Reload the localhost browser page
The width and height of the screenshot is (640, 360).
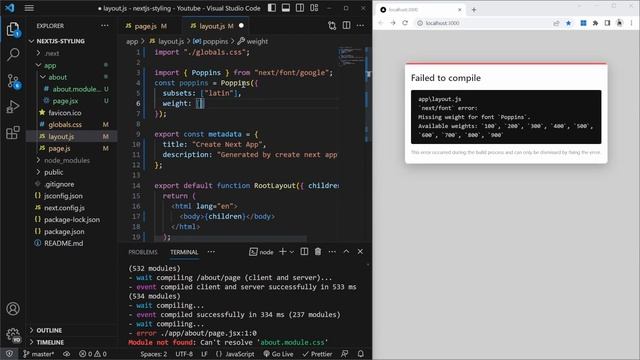pos(405,23)
